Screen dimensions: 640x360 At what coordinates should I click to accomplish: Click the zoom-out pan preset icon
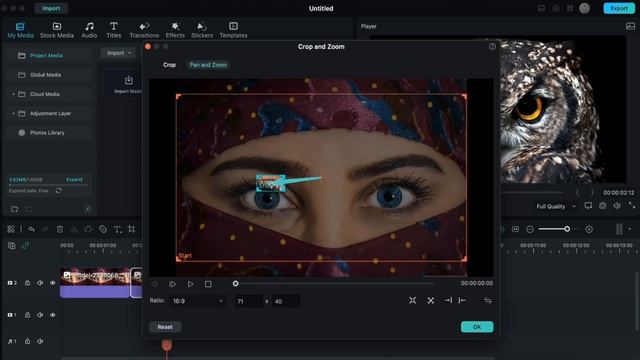point(431,300)
